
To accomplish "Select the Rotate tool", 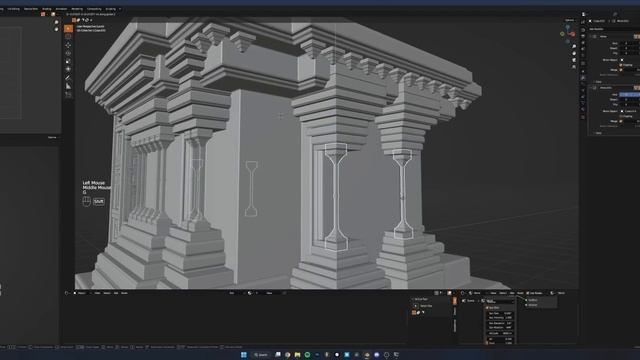I will [69, 53].
